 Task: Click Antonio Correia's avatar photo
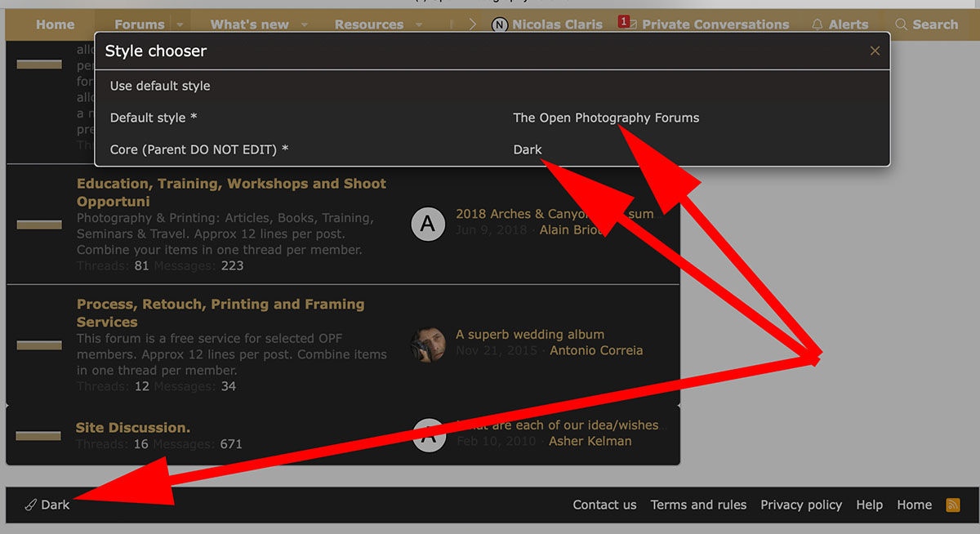[x=428, y=344]
